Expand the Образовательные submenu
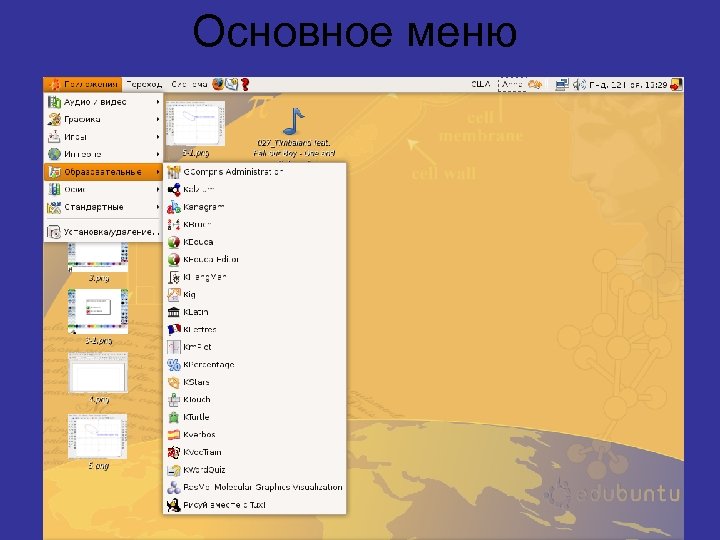 [x=103, y=172]
